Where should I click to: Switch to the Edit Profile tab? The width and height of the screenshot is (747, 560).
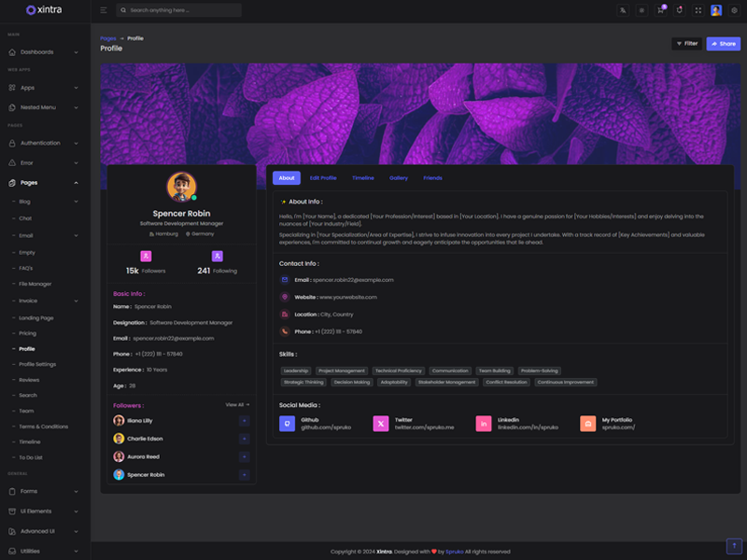pyautogui.click(x=323, y=178)
